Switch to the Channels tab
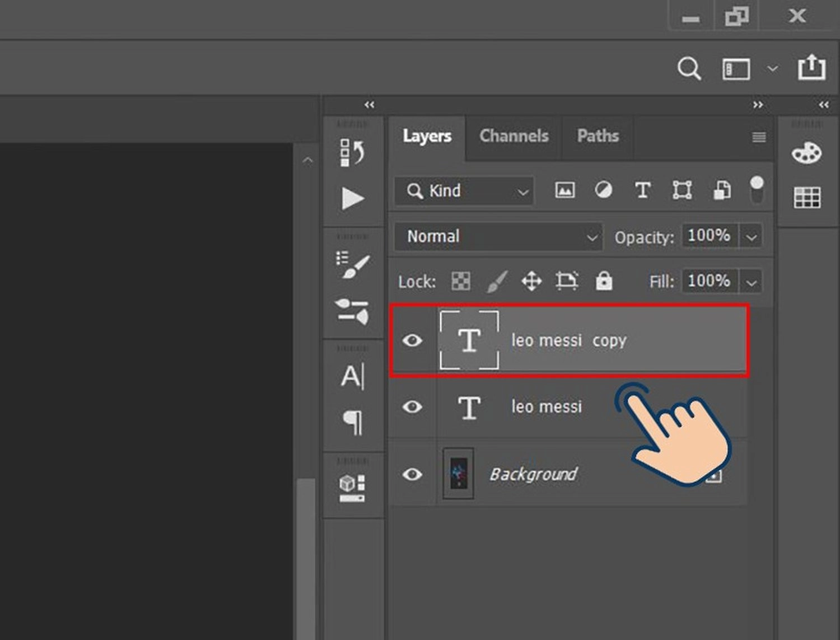Viewport: 840px width, 640px height. coord(514,136)
